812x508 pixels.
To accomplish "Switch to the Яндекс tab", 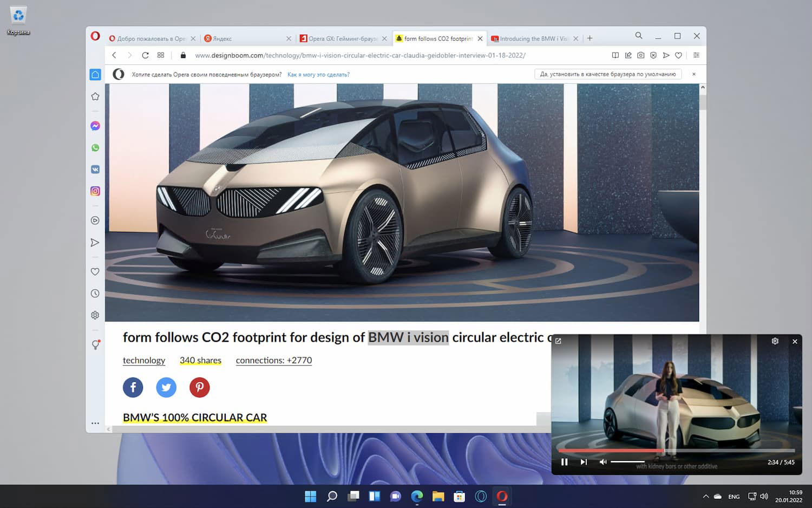I will point(247,38).
